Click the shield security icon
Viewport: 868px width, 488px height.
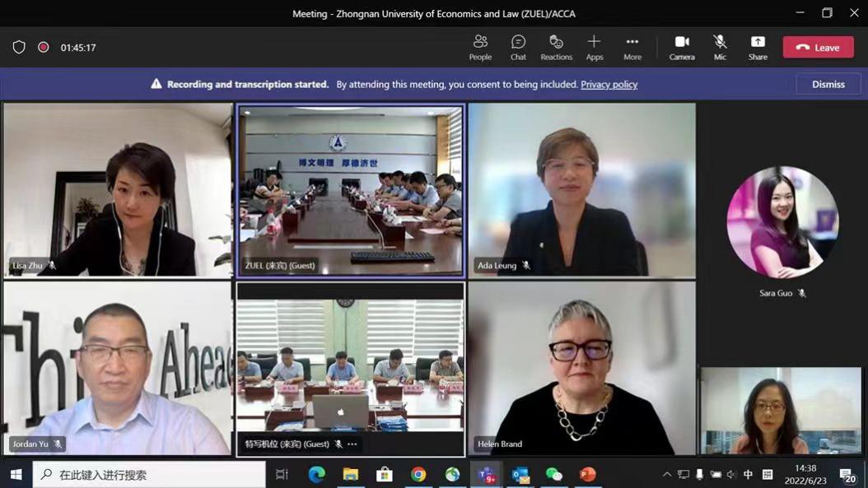click(x=19, y=48)
